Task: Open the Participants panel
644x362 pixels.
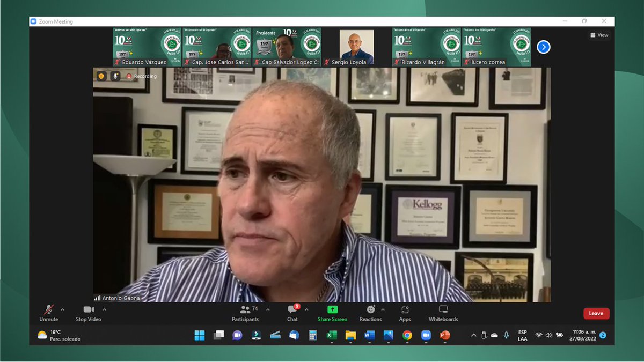Action: click(x=245, y=313)
